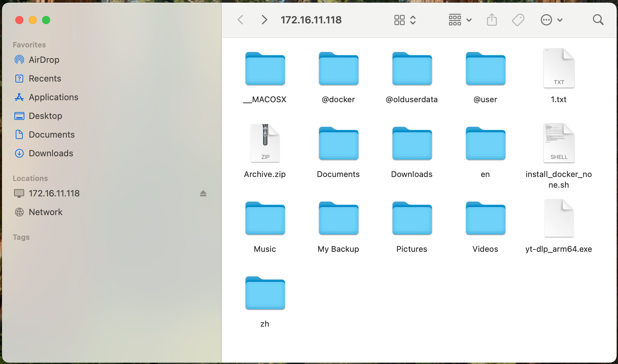Click the yt-dlp_arm64.exe file
The height and width of the screenshot is (364, 618).
pyautogui.click(x=559, y=218)
